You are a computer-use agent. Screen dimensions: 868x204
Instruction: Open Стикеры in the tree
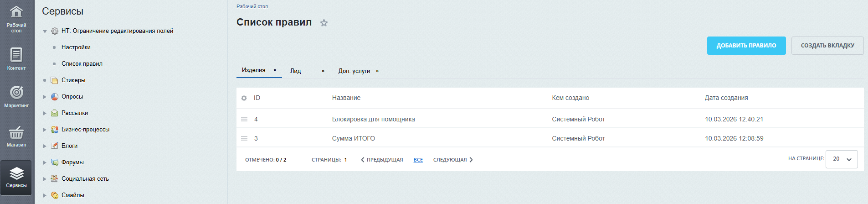73,80
